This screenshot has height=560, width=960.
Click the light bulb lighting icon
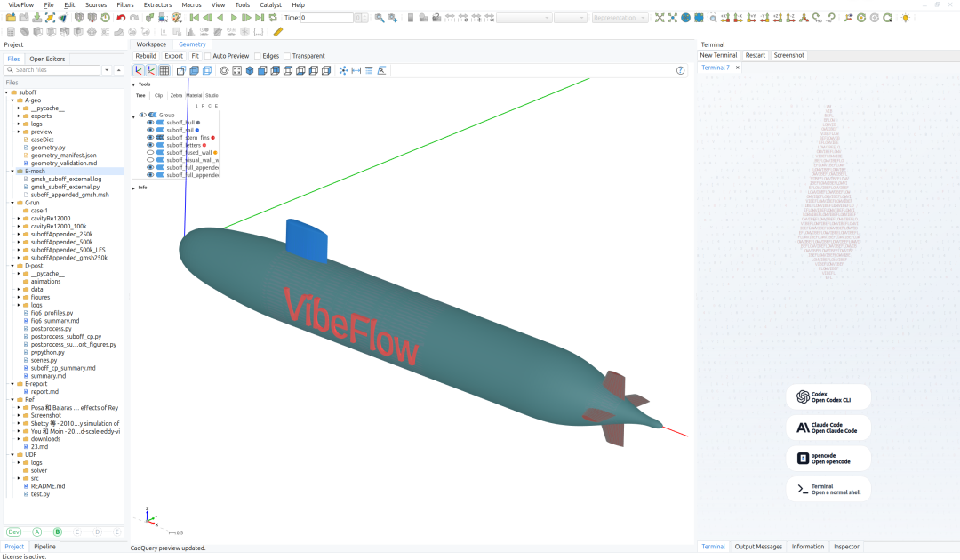906,18
